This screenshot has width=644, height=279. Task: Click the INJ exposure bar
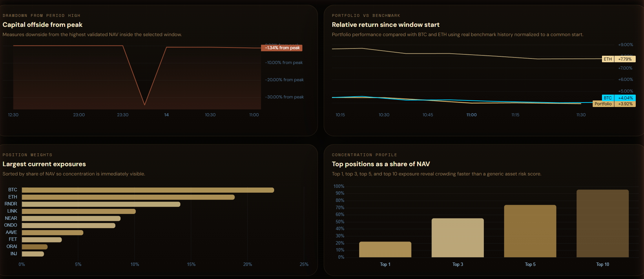click(x=33, y=254)
